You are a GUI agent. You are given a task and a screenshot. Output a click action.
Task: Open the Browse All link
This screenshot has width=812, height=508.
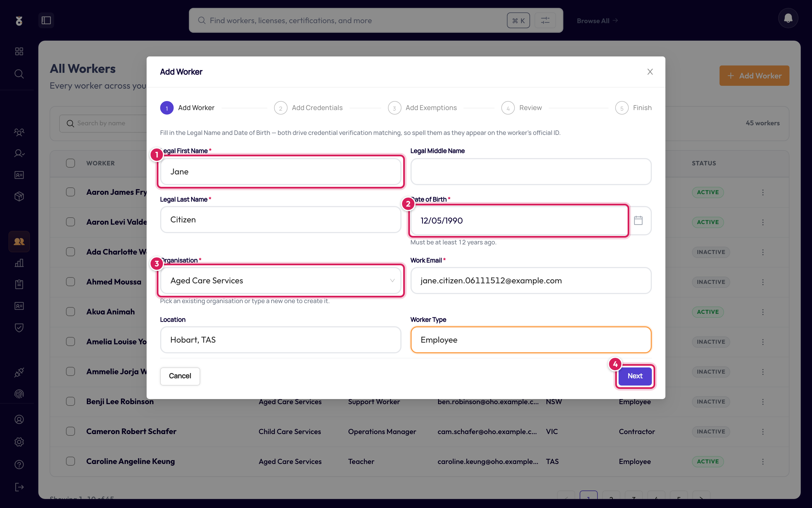[x=597, y=21]
